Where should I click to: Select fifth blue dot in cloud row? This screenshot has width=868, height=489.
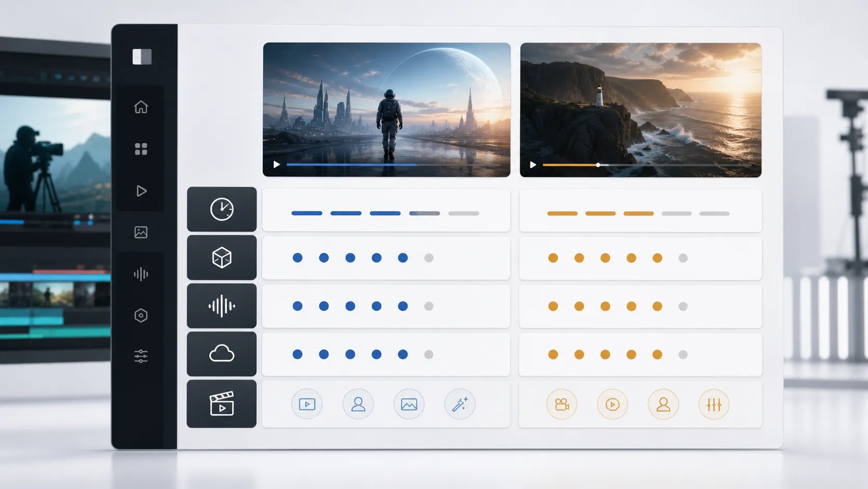point(403,354)
